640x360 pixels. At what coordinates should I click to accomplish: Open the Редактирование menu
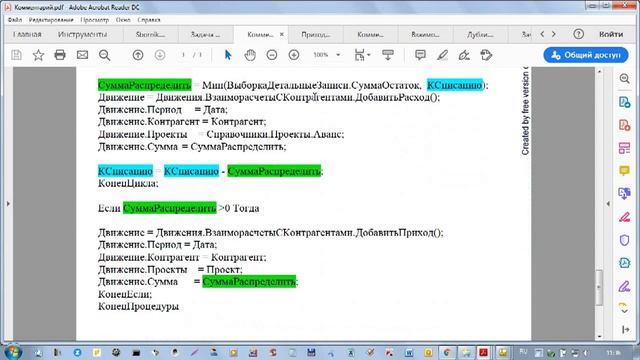tap(51, 20)
